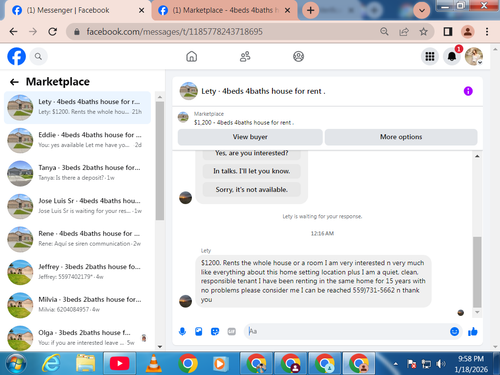Select reply 'In talks. I'll let you know.'
This screenshot has width=500, height=375.
tap(252, 171)
